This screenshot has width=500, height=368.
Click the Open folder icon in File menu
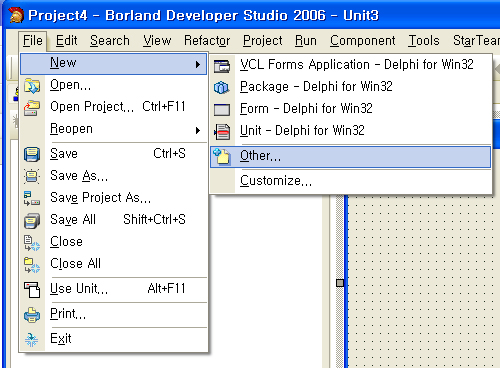(32, 86)
